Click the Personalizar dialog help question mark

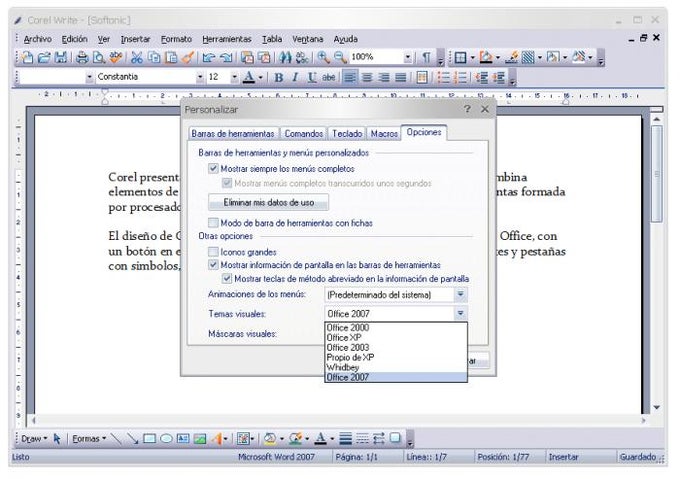click(467, 109)
